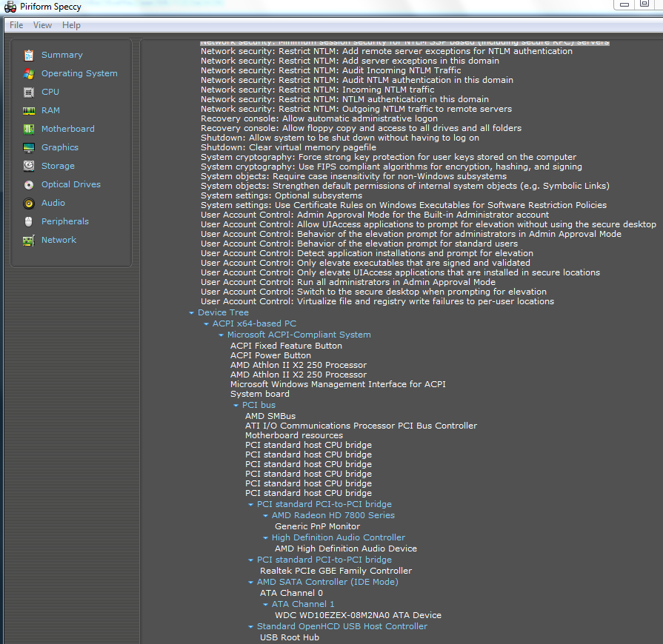Collapse PCI-to-PCI bridge above Realtek controller

pyautogui.click(x=250, y=560)
